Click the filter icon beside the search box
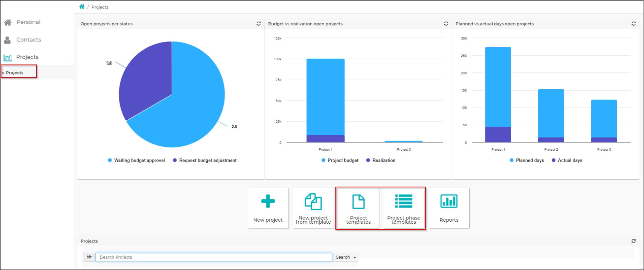 tap(89, 257)
